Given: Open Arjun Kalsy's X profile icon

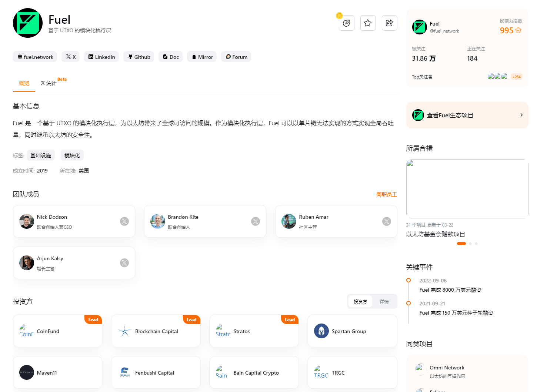Looking at the screenshot, I should 124,263.
